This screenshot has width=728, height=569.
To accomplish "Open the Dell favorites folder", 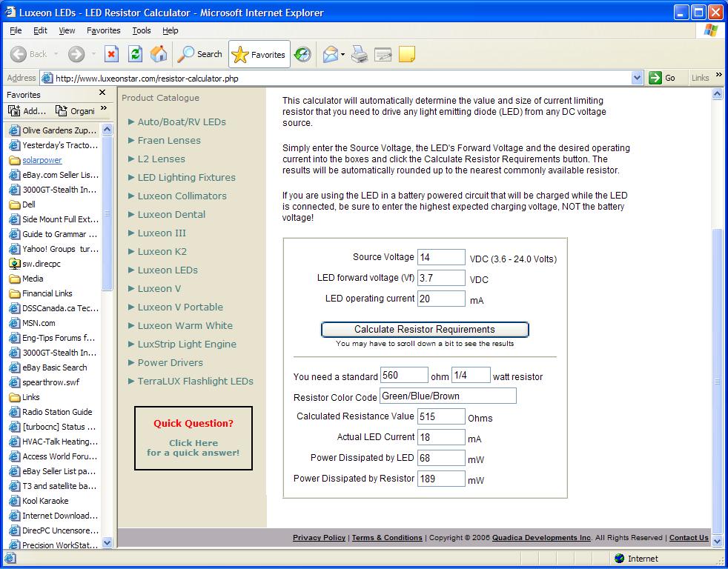I will click(x=22, y=204).
